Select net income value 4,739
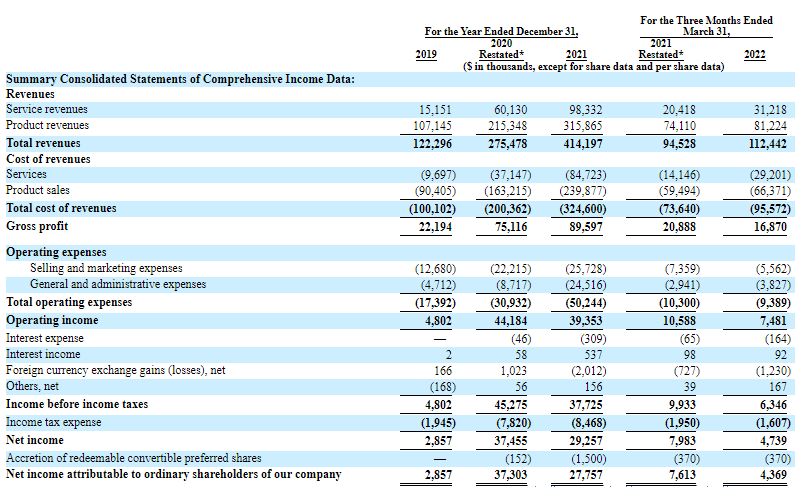The height and width of the screenshot is (494, 806). pyautogui.click(x=773, y=441)
